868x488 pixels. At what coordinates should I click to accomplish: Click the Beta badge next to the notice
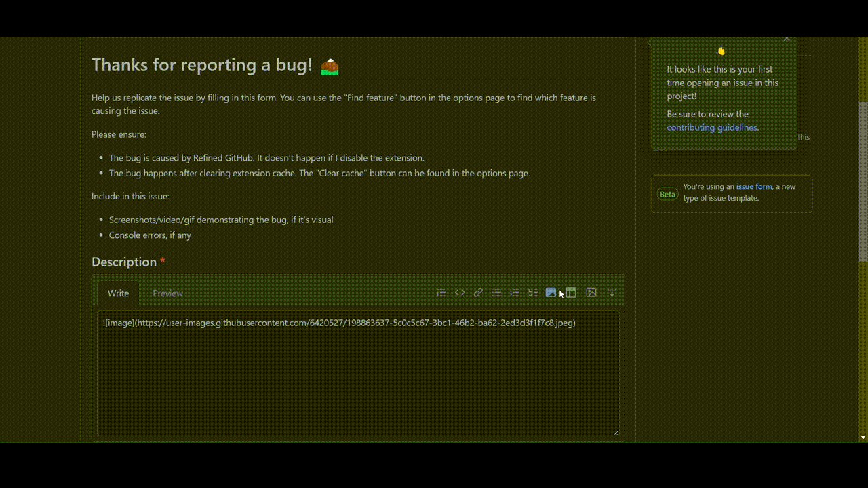point(667,194)
